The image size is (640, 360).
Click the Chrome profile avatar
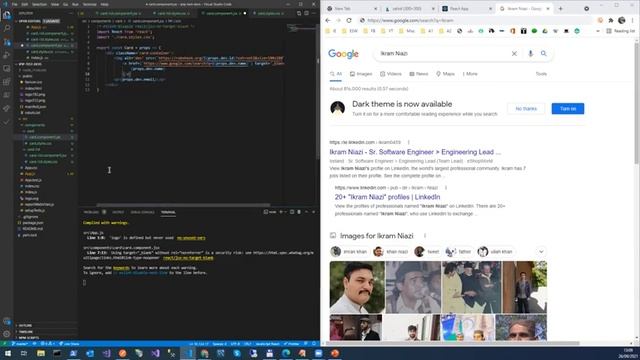pyautogui.click(x=622, y=20)
